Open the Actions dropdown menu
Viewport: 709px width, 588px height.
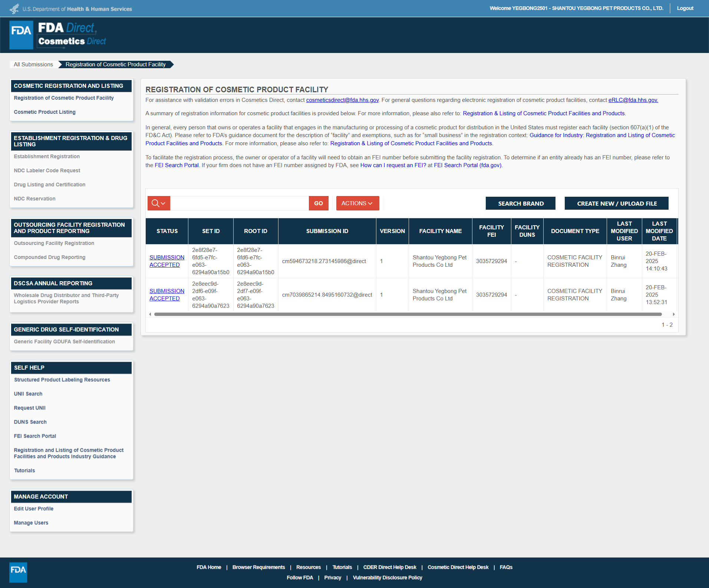tap(357, 203)
